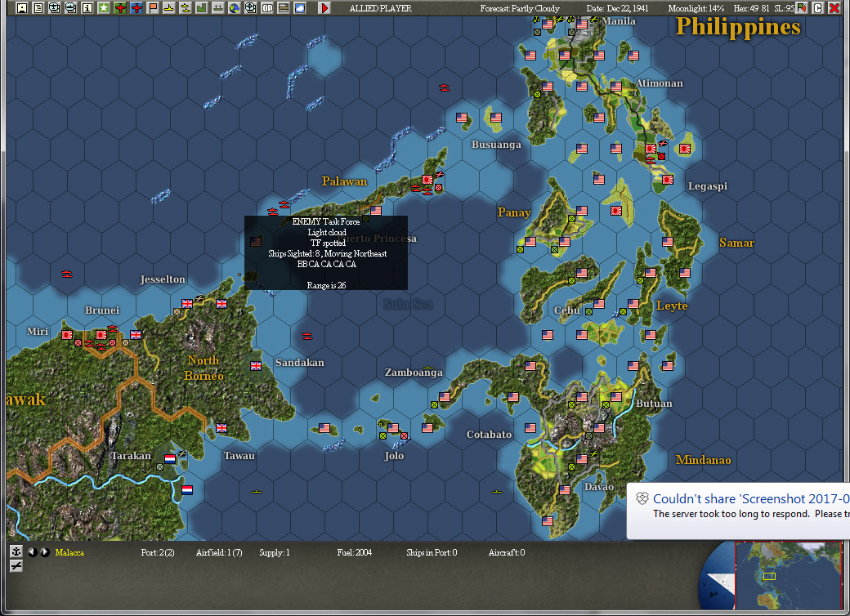
Task: Select the British flag at Tawau
Action: coord(221,427)
